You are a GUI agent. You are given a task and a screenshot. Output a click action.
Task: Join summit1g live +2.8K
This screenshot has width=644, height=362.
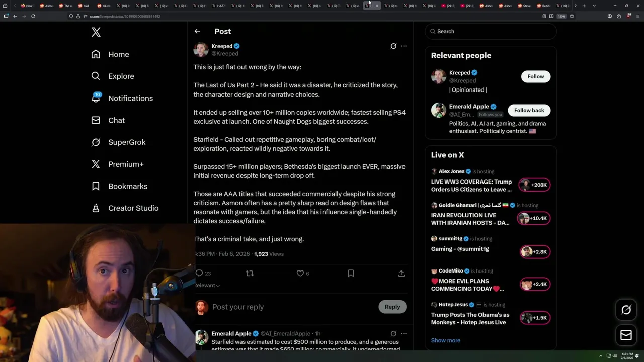pyautogui.click(x=535, y=252)
